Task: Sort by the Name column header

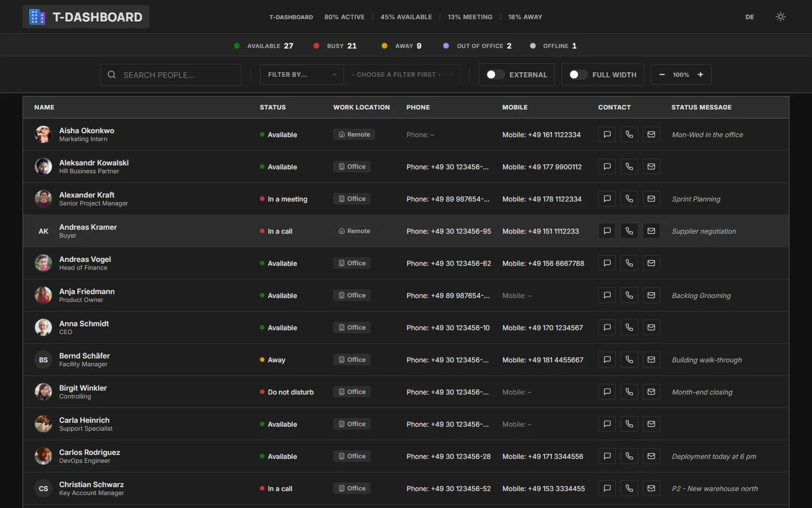Action: [44, 107]
